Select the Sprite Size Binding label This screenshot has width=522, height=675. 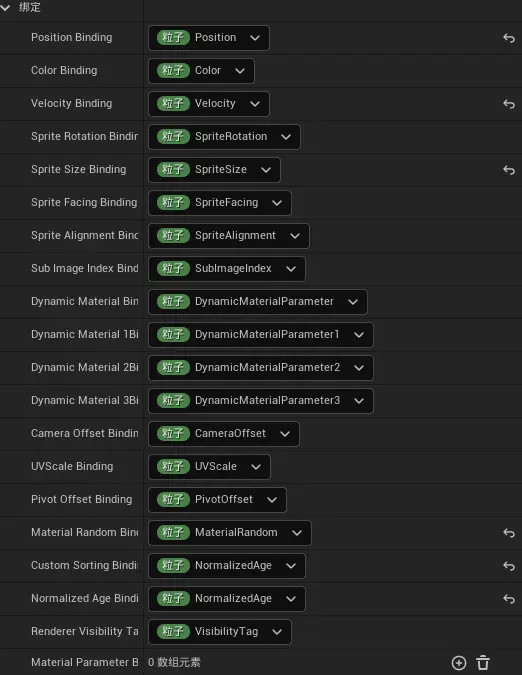click(79, 170)
